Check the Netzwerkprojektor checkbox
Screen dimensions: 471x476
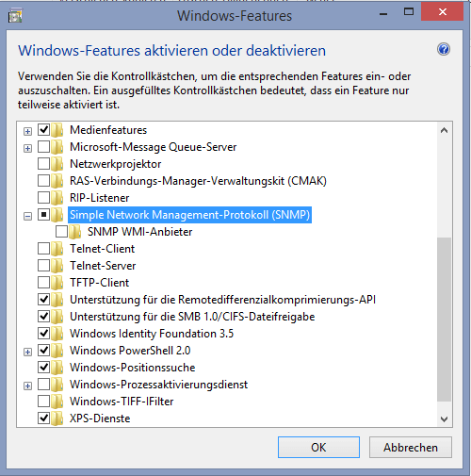coord(43,163)
